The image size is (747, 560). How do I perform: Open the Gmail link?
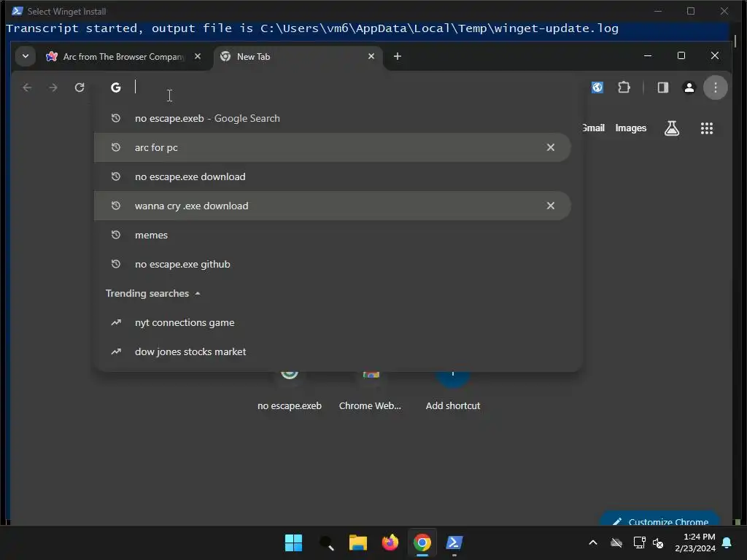[593, 128]
